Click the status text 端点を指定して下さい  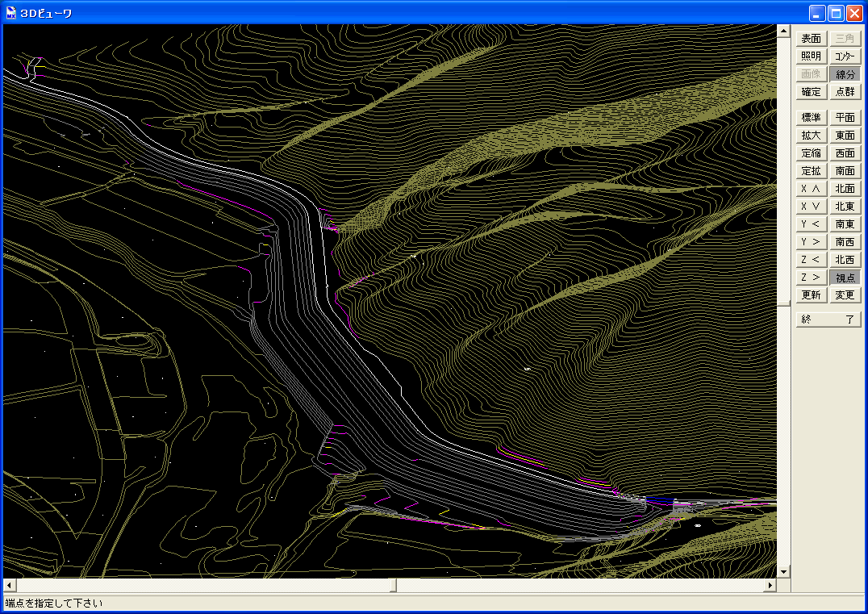click(x=54, y=603)
